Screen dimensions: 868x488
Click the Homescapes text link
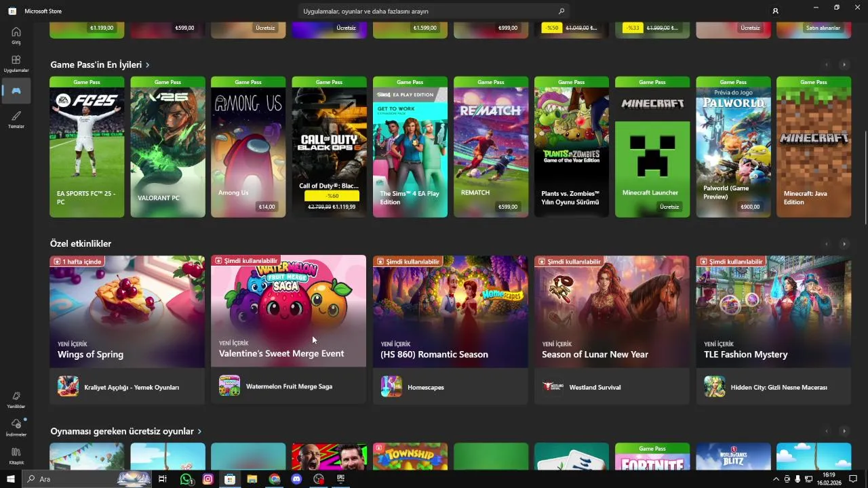point(426,387)
